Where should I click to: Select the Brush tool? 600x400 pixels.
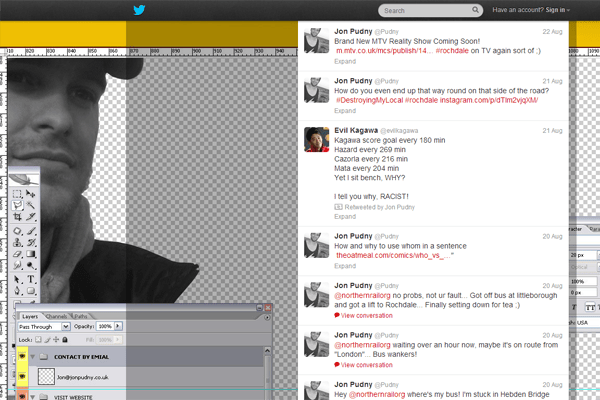[31, 231]
